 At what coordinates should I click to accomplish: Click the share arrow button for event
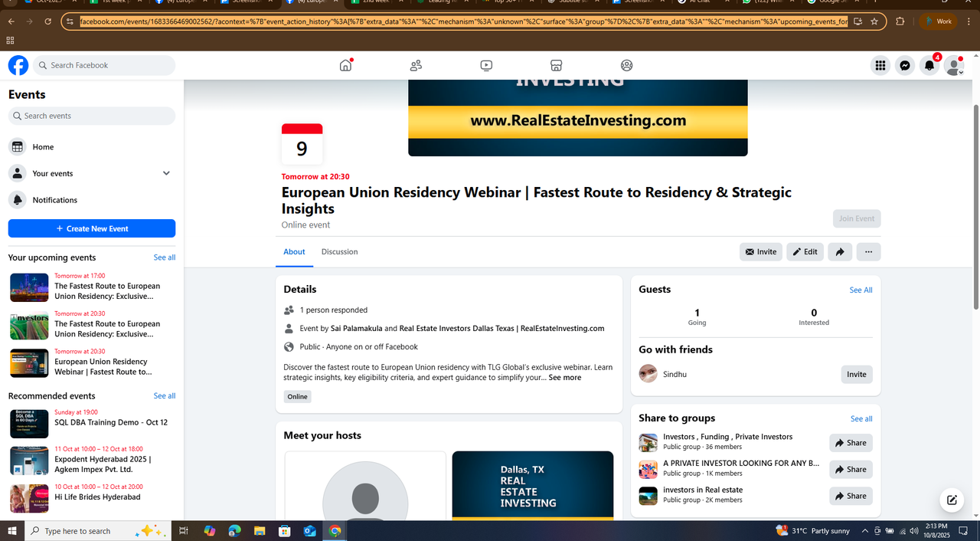pyautogui.click(x=840, y=251)
